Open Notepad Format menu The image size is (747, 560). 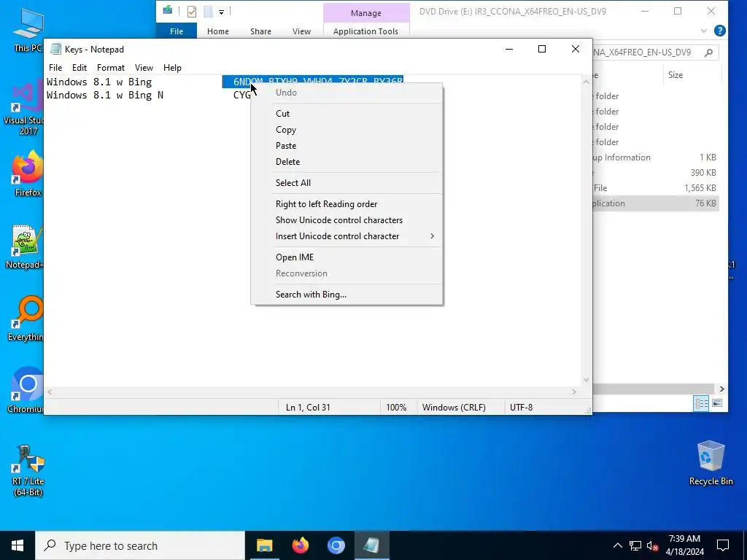pyautogui.click(x=111, y=68)
